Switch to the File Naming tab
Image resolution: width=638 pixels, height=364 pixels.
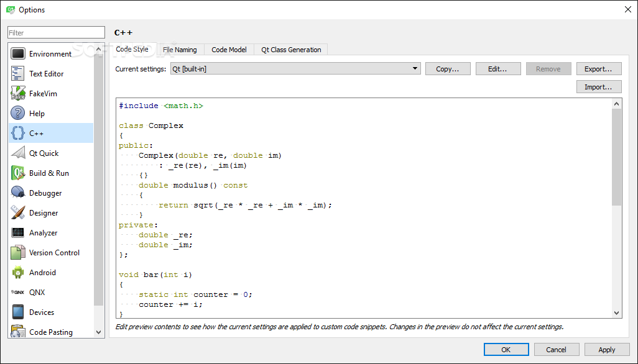[180, 50]
